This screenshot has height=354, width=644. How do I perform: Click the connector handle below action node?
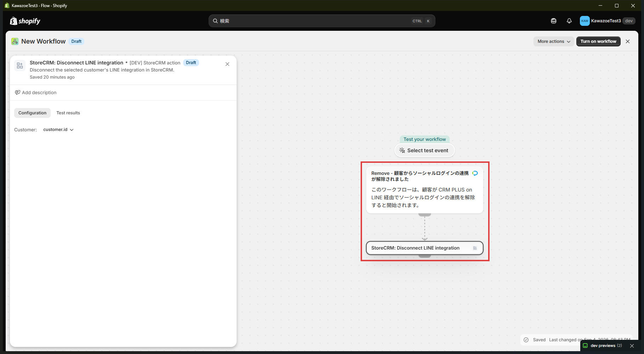point(425,256)
